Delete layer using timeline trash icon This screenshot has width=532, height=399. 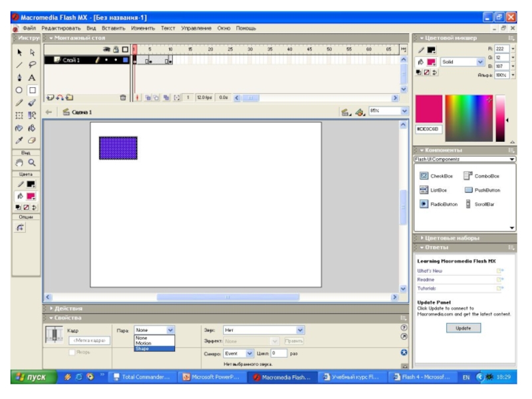[122, 98]
